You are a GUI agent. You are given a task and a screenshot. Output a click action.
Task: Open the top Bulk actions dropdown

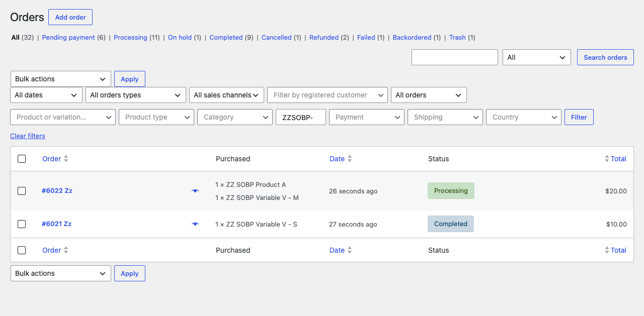pyautogui.click(x=61, y=79)
